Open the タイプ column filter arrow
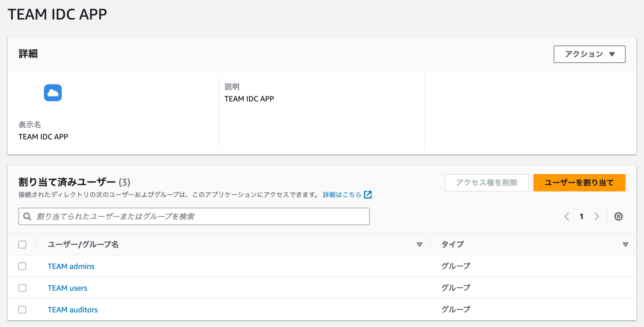 (626, 244)
